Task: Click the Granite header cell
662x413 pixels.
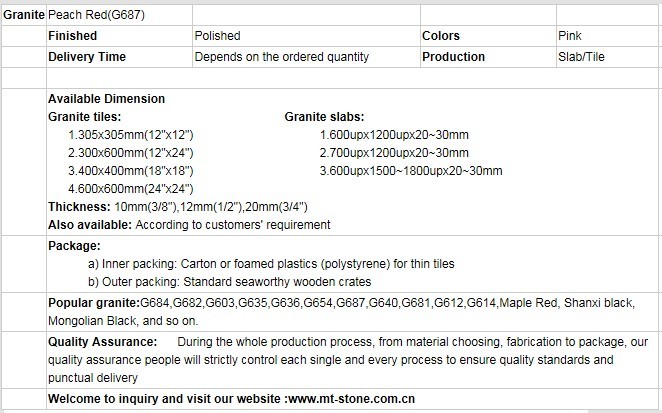Action: coord(23,15)
